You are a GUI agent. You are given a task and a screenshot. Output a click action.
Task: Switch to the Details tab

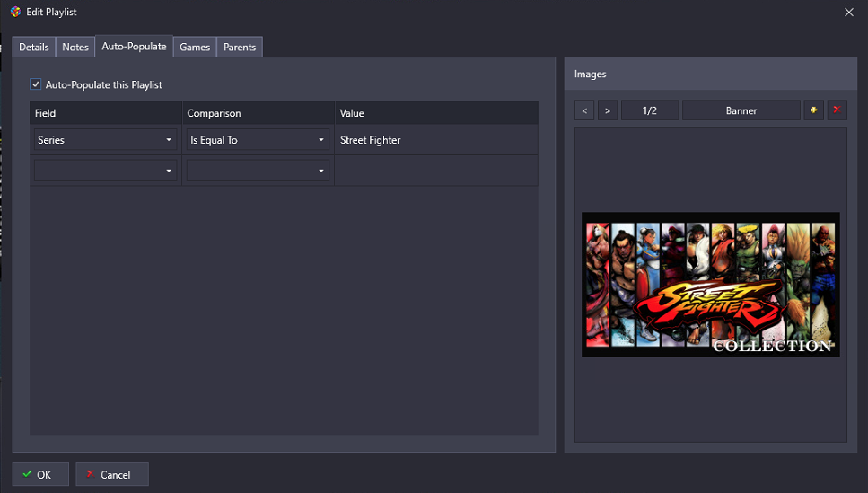[34, 47]
